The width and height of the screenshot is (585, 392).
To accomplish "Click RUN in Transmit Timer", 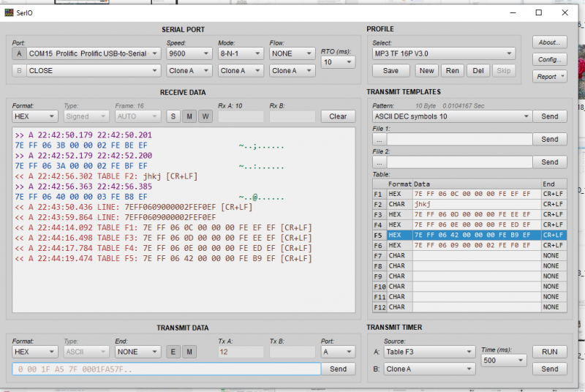I will (x=550, y=352).
